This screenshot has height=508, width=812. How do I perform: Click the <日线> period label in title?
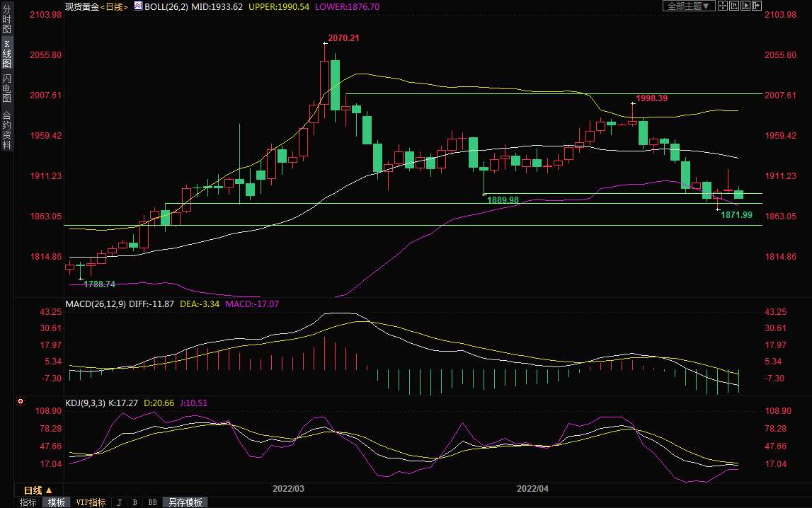pyautogui.click(x=114, y=6)
